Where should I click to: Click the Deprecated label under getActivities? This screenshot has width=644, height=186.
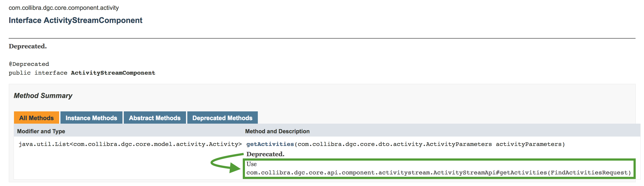pos(265,154)
